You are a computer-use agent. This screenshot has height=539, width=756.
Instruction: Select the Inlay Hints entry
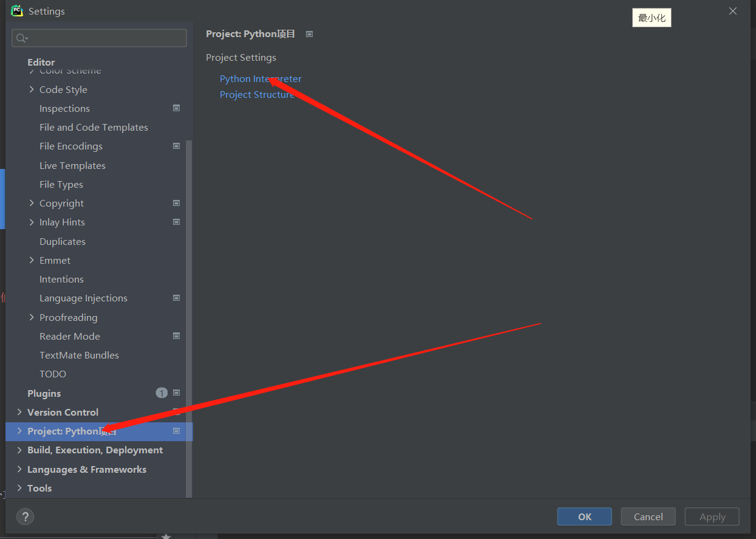tap(62, 222)
